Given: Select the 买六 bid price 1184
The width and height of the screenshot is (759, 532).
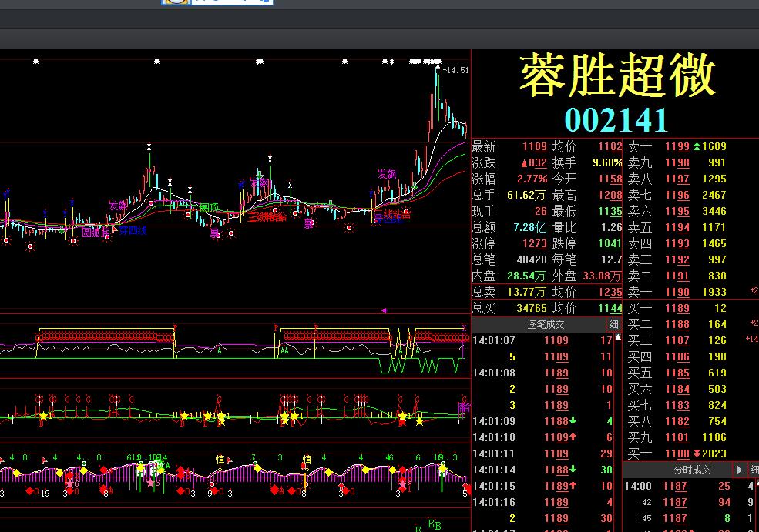Looking at the screenshot, I should [677, 389].
